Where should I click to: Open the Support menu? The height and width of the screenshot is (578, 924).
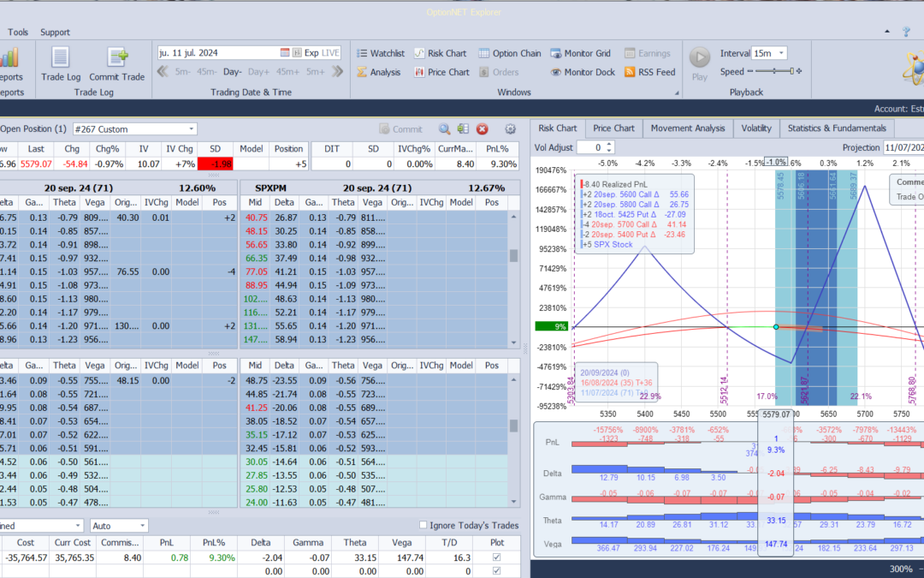point(55,33)
